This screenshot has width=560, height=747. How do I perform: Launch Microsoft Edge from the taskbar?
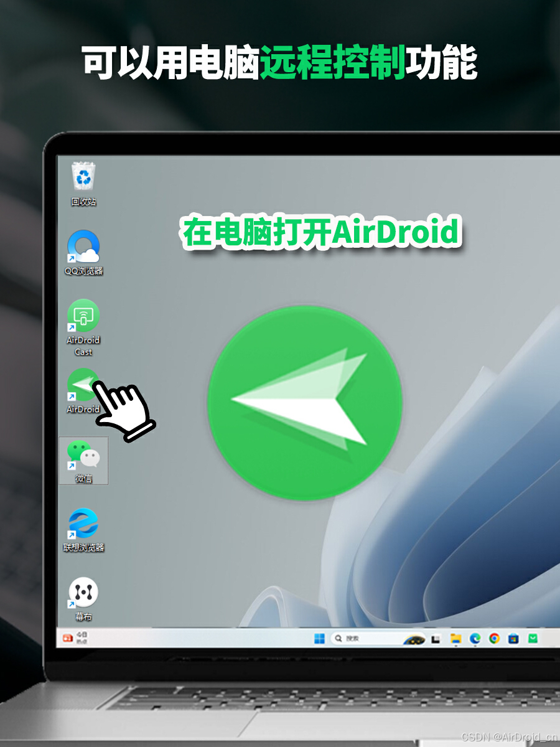point(475,639)
